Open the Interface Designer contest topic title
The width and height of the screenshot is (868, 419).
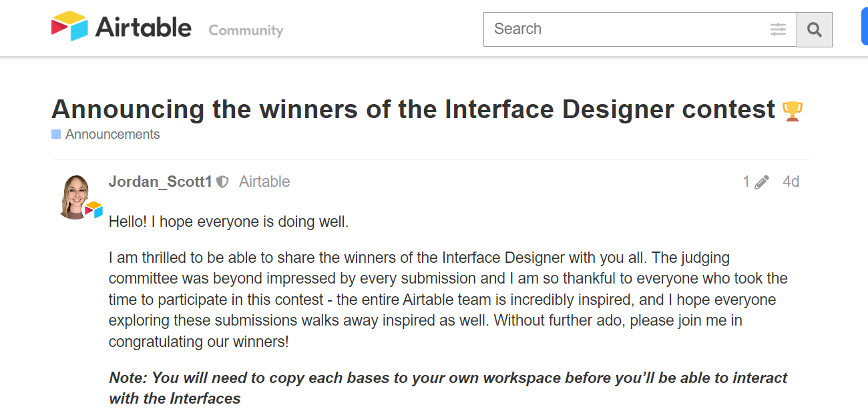tap(413, 109)
